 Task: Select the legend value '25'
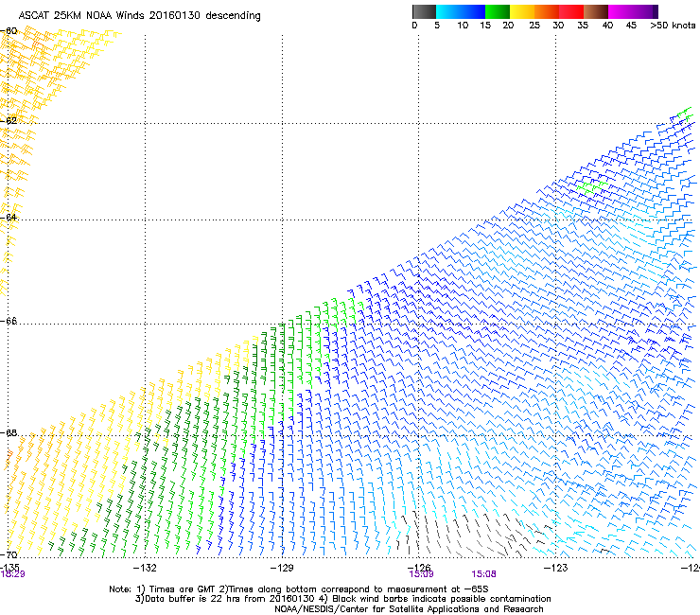[x=534, y=26]
